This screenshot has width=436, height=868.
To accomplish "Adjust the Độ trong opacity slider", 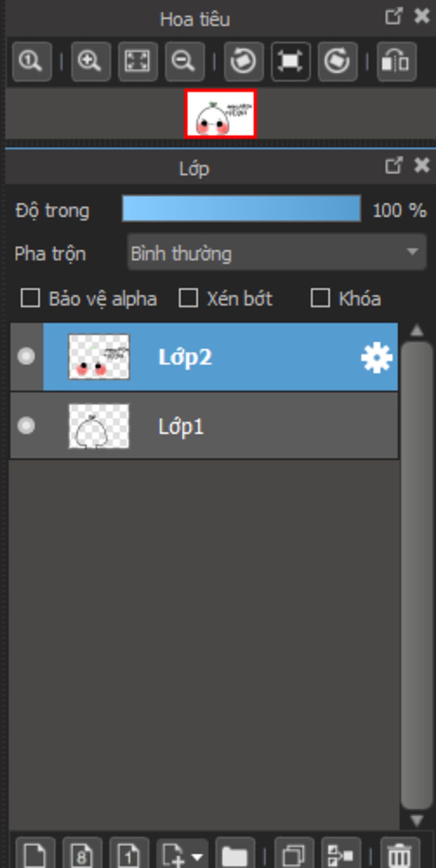I will point(241,208).
